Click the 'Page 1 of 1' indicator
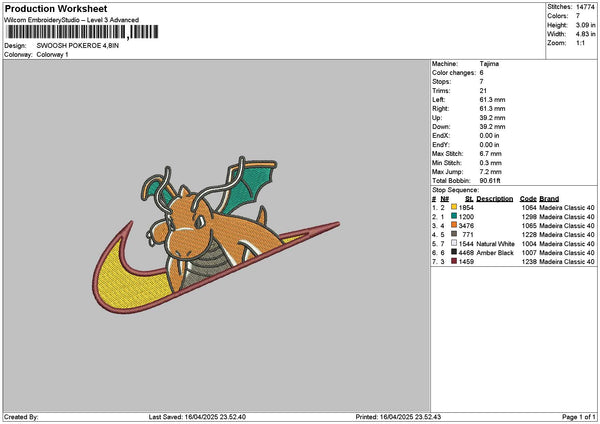Image resolution: width=600 pixels, height=424 pixels. pos(579,417)
